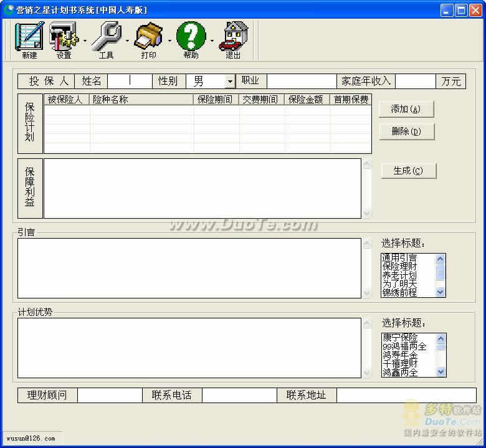Click the 生成(C) generate button
The width and height of the screenshot is (486, 448).
[407, 171]
